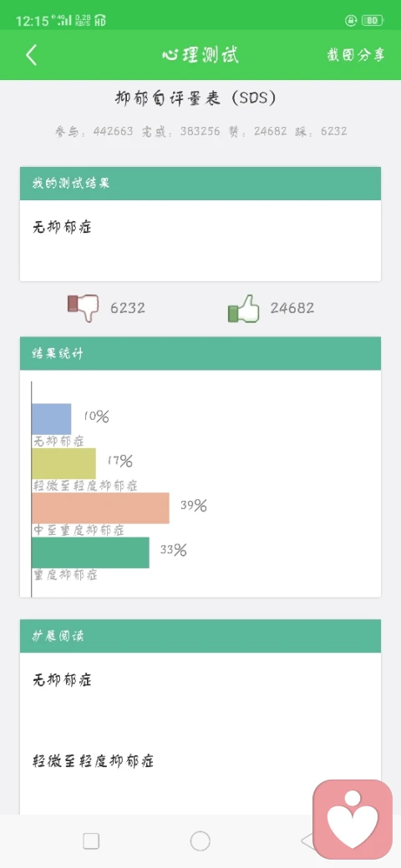This screenshot has width=401, height=868.
Task: Select the 我的测试结果 section header
Action: pos(200,184)
